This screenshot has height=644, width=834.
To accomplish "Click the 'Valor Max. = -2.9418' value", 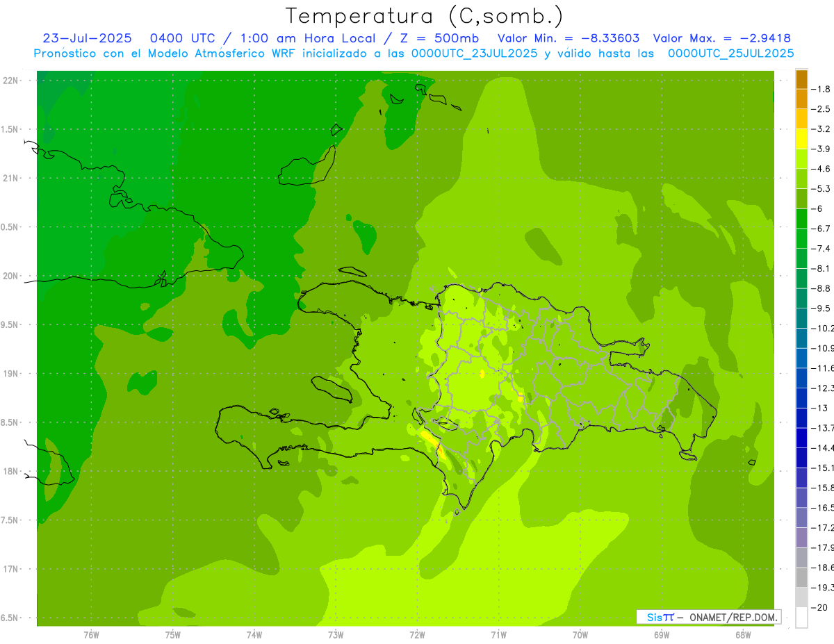I will pos(723,38).
